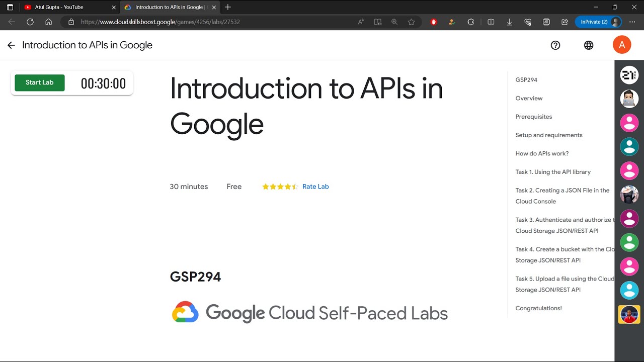Click the green Start Lab button
The height and width of the screenshot is (362, 644).
(40, 83)
